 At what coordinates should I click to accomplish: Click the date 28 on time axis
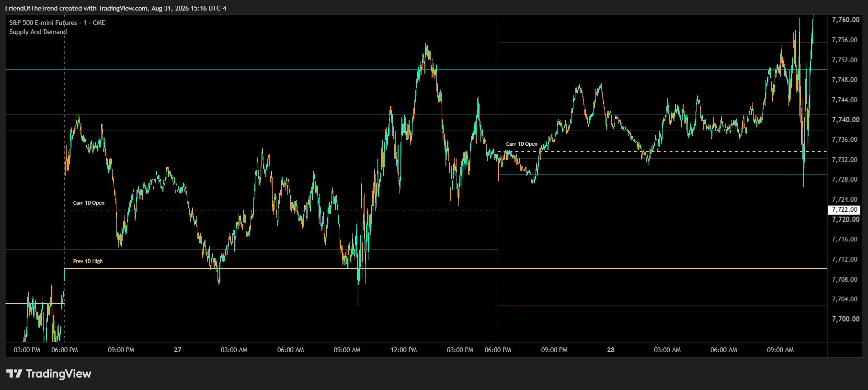611,350
